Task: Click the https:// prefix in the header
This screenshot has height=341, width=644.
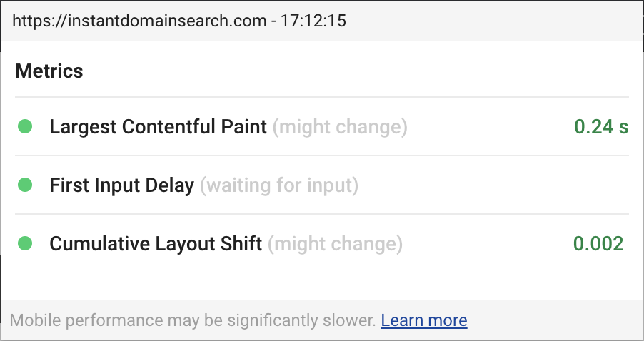Action: click(39, 21)
